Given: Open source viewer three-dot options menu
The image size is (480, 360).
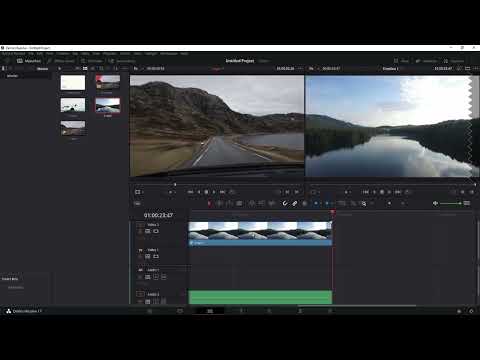Looking at the screenshot, I should point(300,68).
